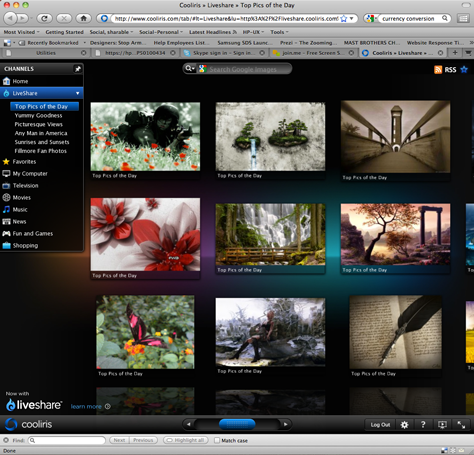Screen dimensions: 474x455
Task: Open the Television channel
Action: tap(41, 186)
